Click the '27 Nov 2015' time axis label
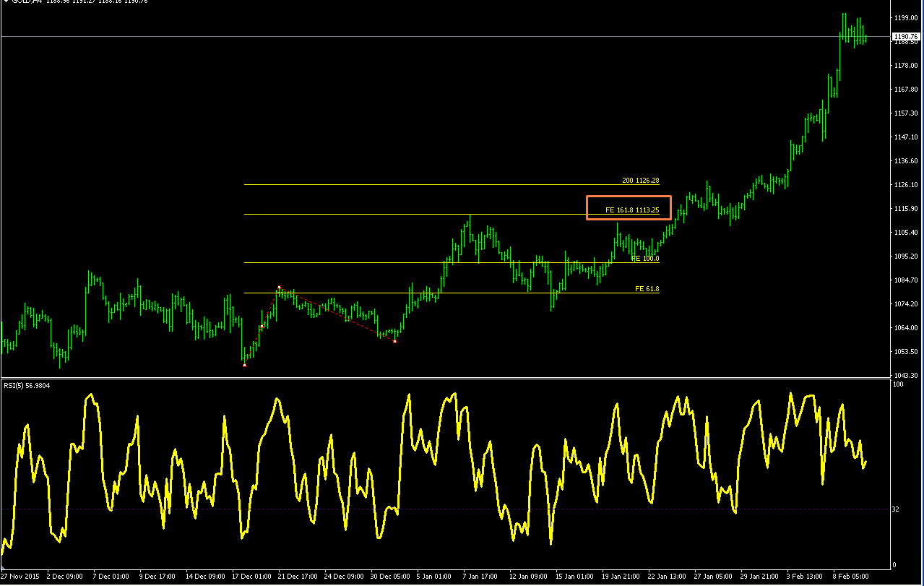This screenshot has height=586, width=924. tap(20, 577)
